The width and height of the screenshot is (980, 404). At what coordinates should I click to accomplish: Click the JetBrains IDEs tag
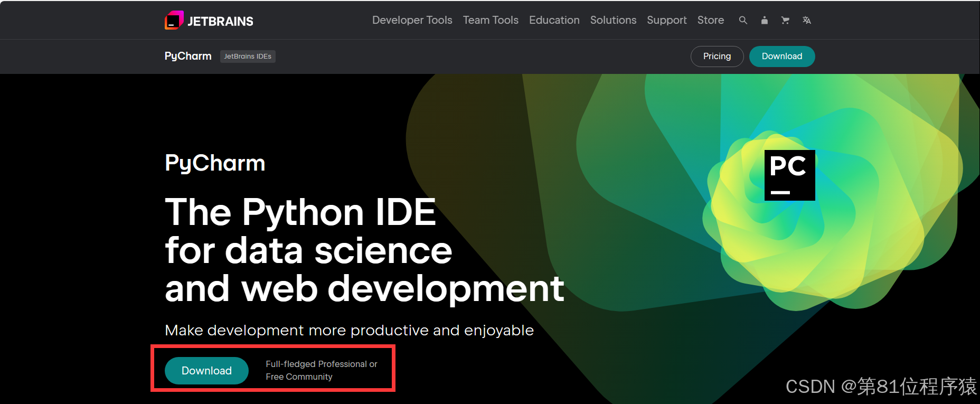click(x=248, y=57)
